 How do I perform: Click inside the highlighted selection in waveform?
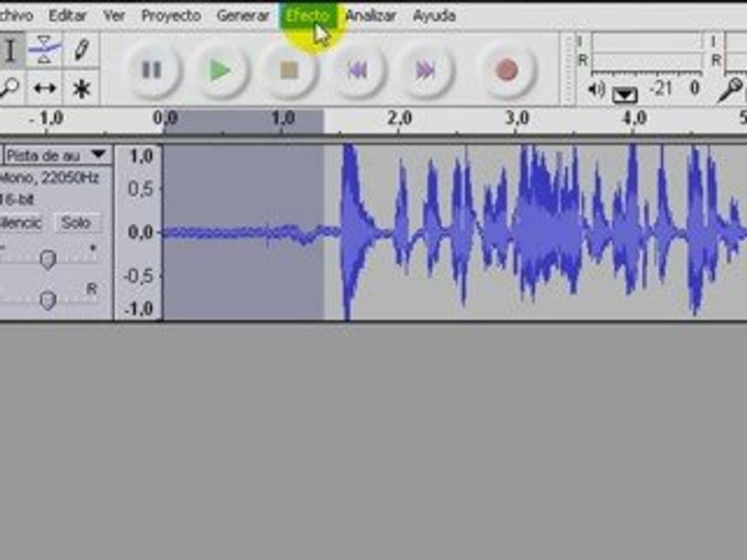244,233
